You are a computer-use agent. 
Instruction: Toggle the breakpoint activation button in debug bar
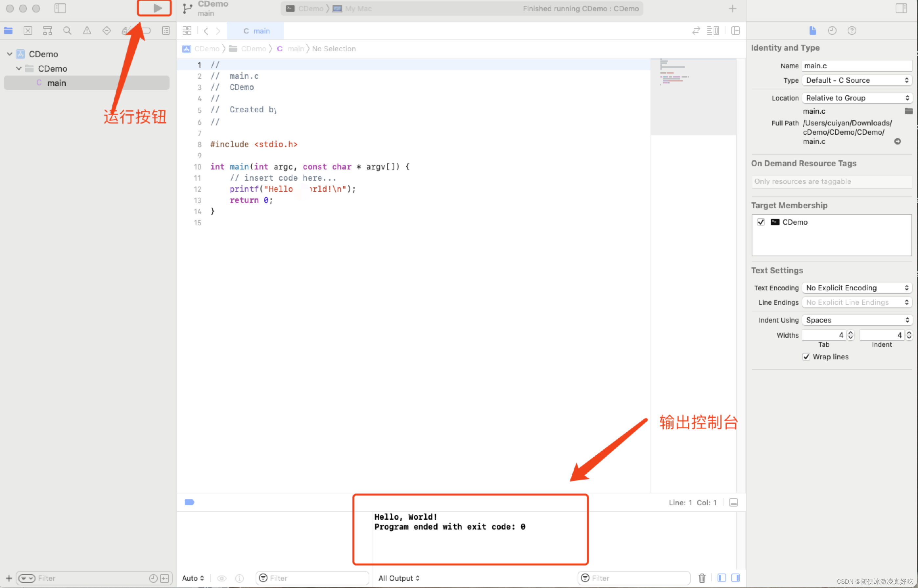(189, 502)
